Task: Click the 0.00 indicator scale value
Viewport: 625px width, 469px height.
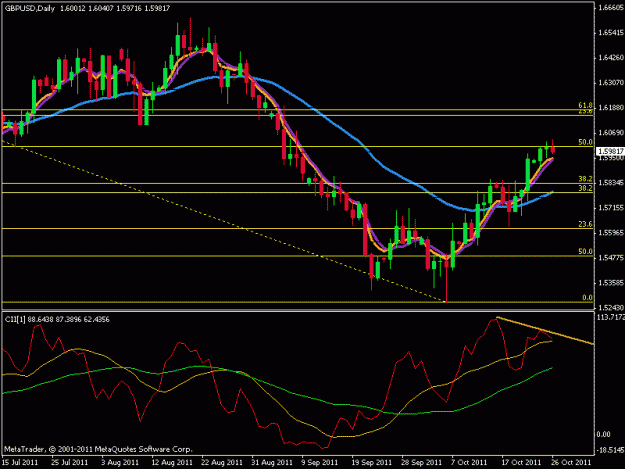Action: (603, 434)
